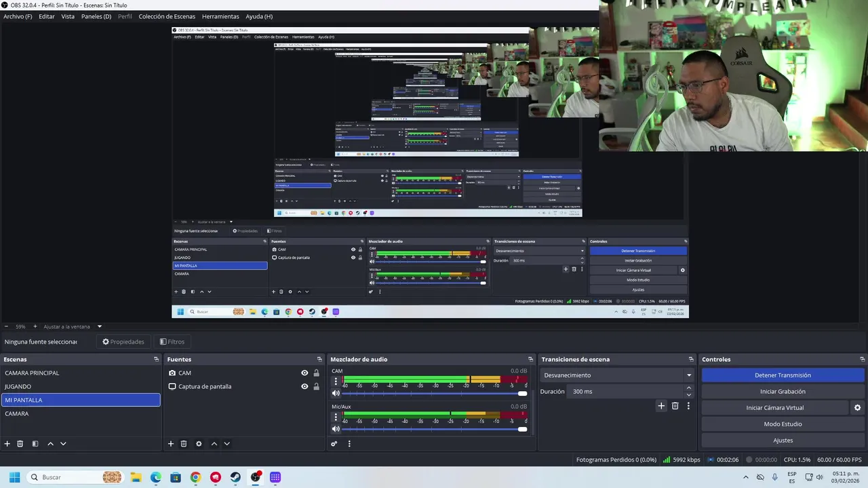The image size is (868, 488).
Task: Open virtual camera settings gear
Action: click(857, 408)
